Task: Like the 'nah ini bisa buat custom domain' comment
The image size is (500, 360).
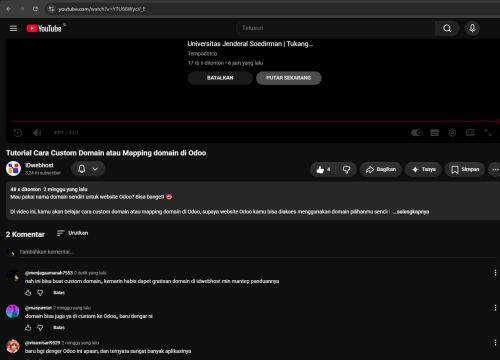Action: [28, 293]
